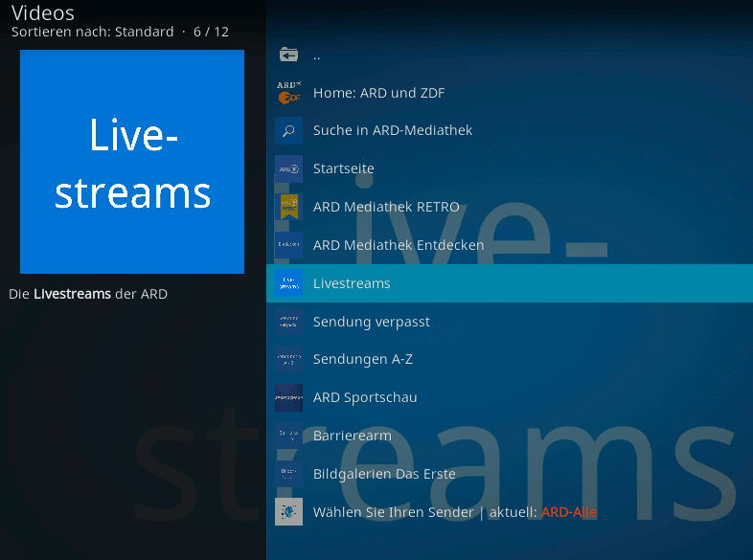The width and height of the screenshot is (753, 560).
Task: Click the Bildgalerien tile icon
Action: click(288, 474)
